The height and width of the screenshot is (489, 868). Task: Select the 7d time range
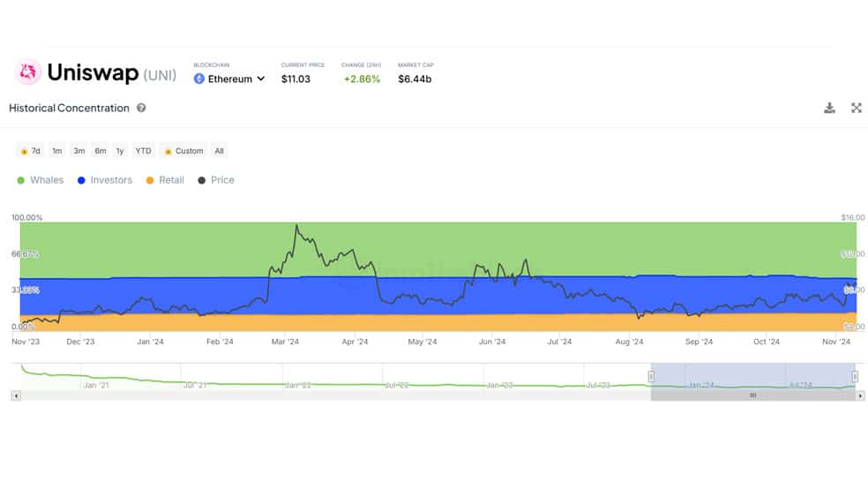30,151
